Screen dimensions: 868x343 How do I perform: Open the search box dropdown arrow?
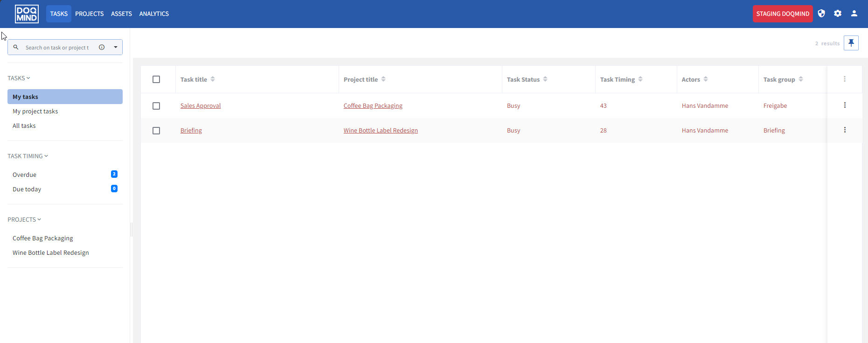pos(116,47)
